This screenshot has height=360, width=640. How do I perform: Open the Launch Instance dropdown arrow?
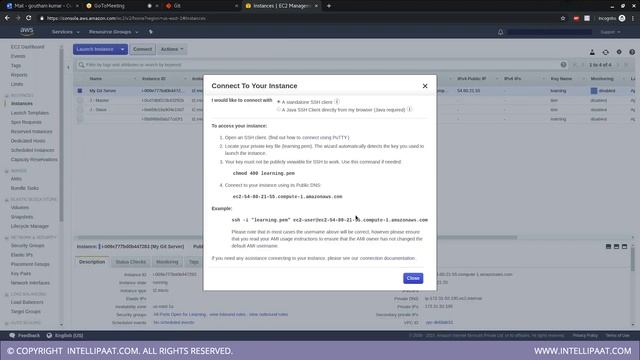[x=122, y=49]
